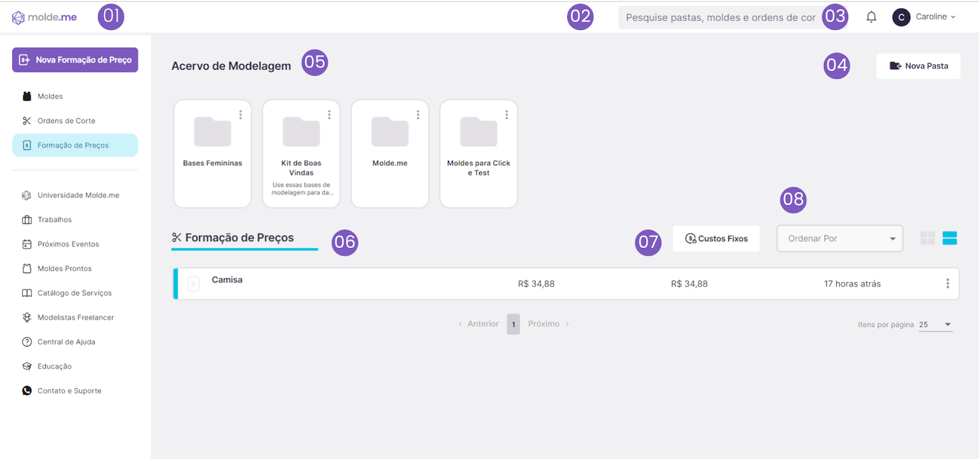
Task: Open options menu of Molde.me folder
Action: (x=418, y=114)
